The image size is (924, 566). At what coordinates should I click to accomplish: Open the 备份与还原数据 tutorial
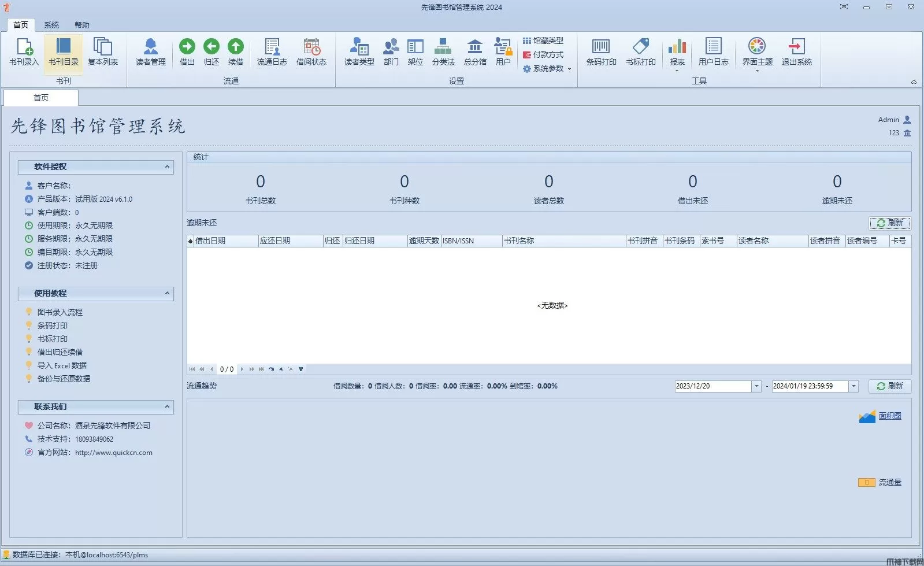click(64, 379)
